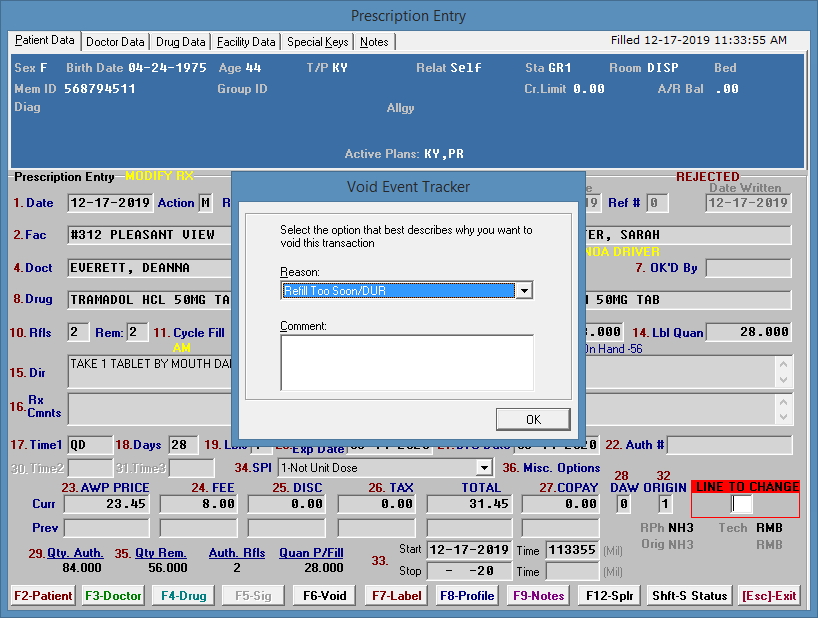The height and width of the screenshot is (618, 818).
Task: Click the Shft-S Status button
Action: (689, 596)
